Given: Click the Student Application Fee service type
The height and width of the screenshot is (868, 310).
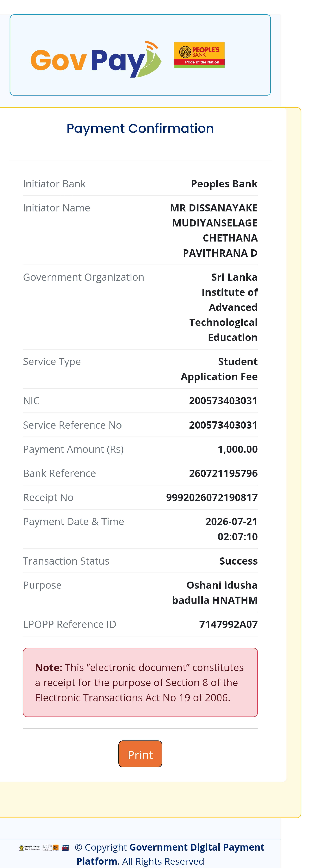Looking at the screenshot, I should click(219, 369).
